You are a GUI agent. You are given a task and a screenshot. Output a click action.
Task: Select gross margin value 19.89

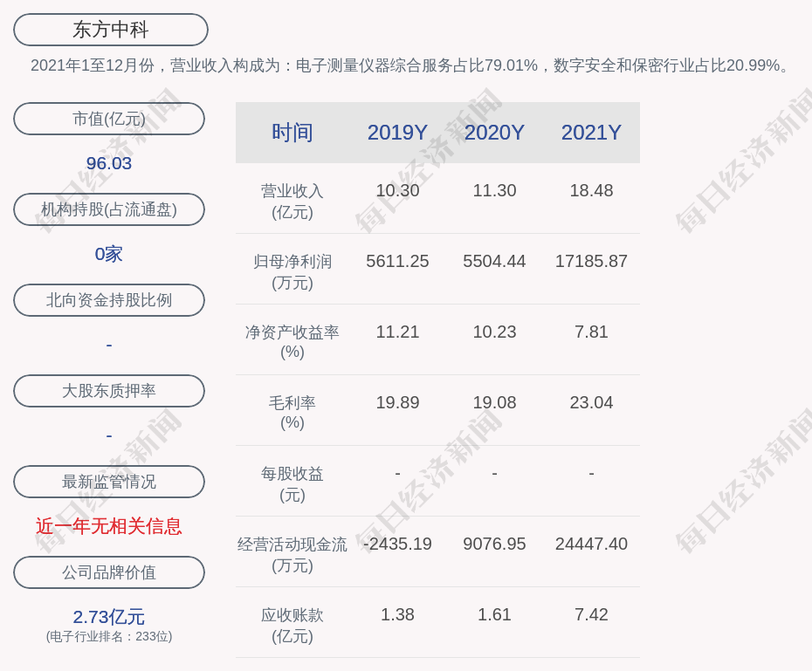[x=397, y=402]
